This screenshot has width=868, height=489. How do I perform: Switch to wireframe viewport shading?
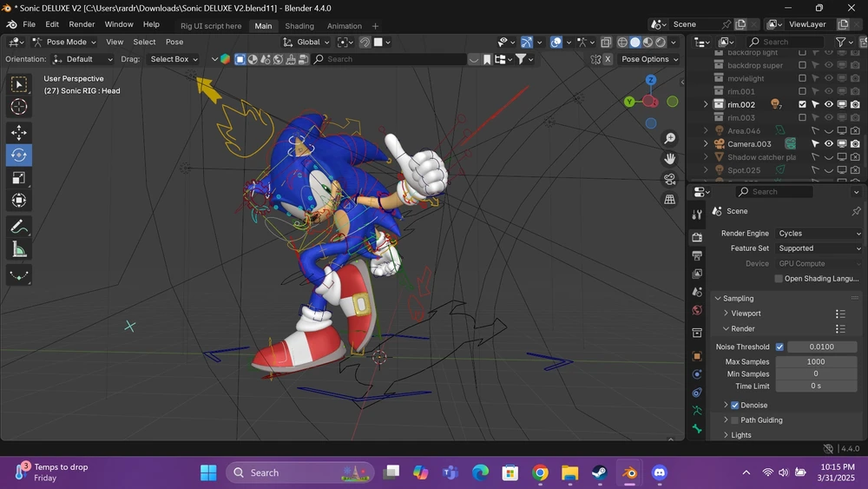click(622, 42)
